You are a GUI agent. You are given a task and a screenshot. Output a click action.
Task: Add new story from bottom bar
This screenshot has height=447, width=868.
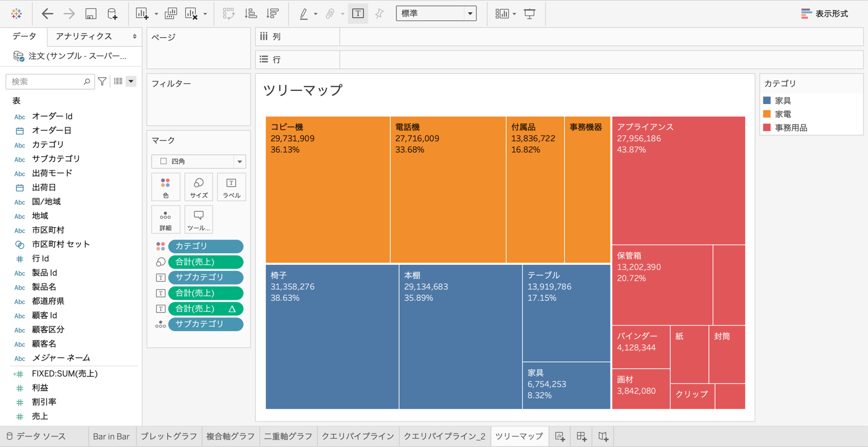click(604, 437)
